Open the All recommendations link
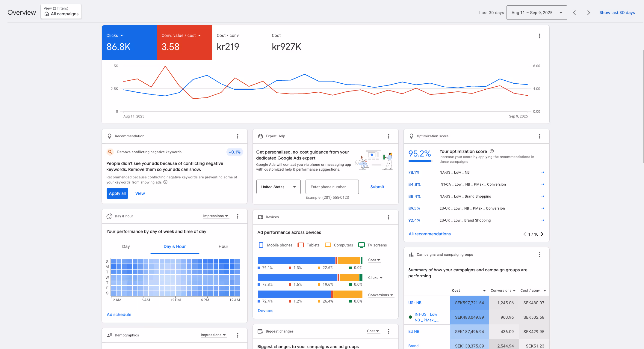 [430, 234]
